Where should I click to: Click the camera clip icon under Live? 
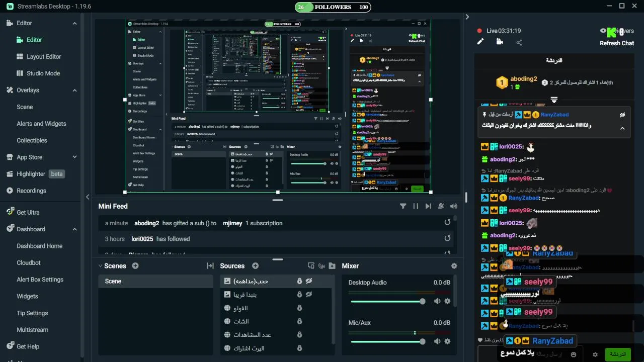pos(500,42)
